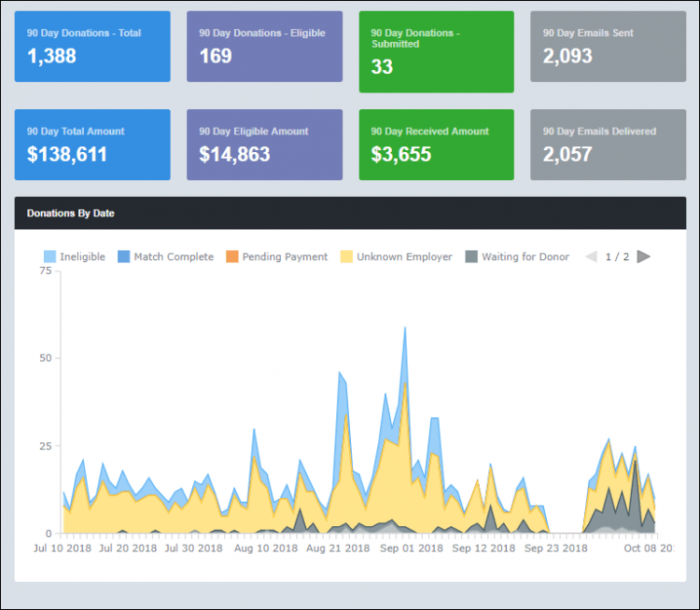Screen dimensions: 700x610
Task: Click the tallest chart peak near Sep 01
Action: (x=404, y=329)
